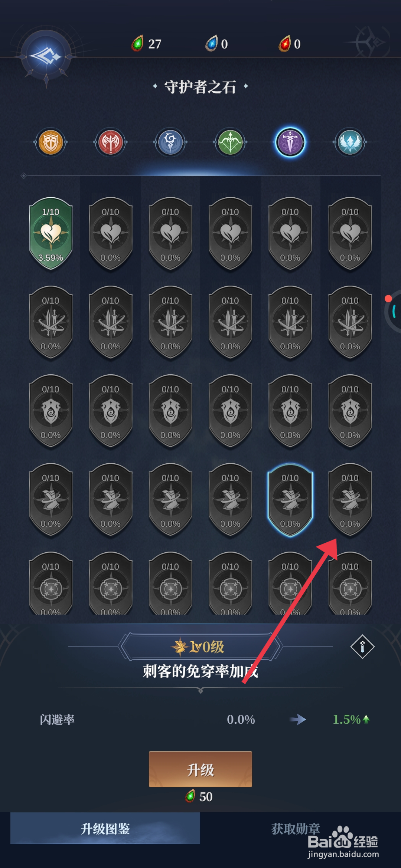Select the purple dagger assassin icon
Viewport: 401px width, 868px height.
click(290, 142)
